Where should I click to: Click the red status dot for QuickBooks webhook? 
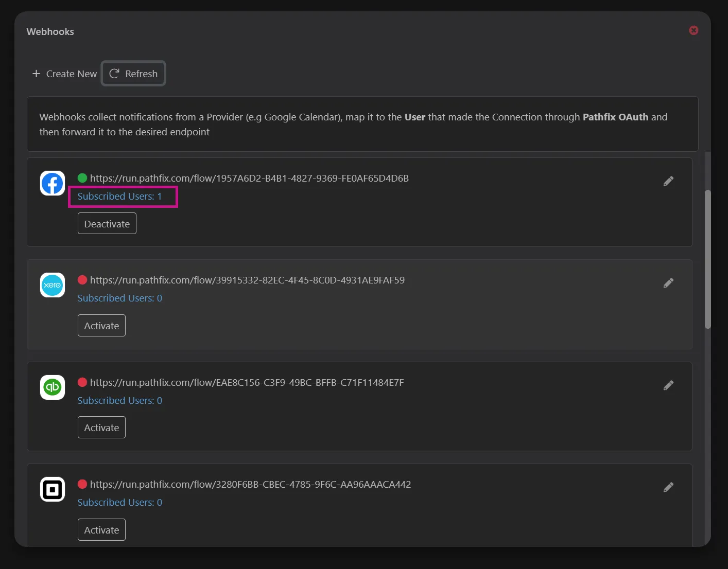(82, 382)
